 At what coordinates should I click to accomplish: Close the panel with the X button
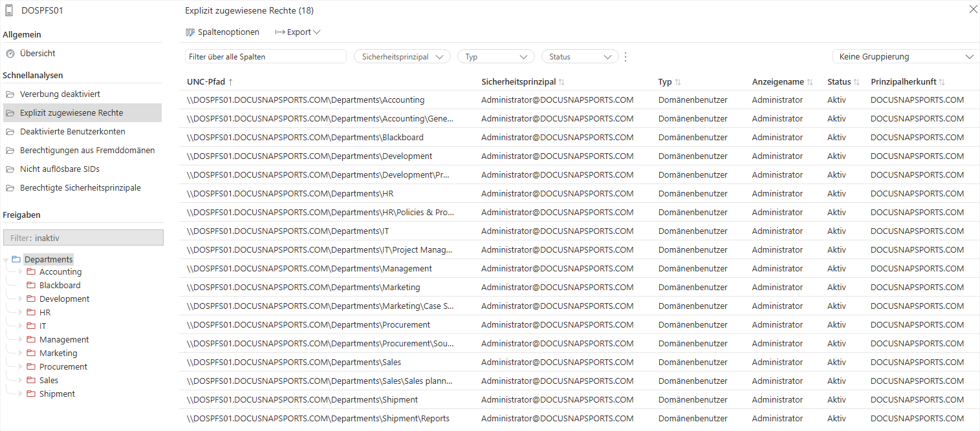click(x=973, y=9)
